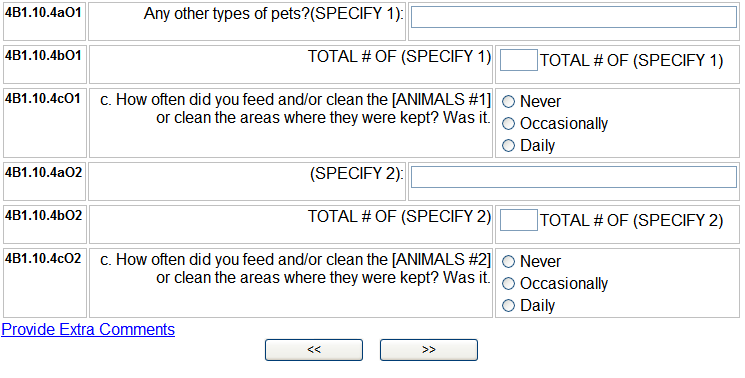Select Never for ANIMALS #1 feeding frequency
This screenshot has width=745, height=378.
(508, 101)
